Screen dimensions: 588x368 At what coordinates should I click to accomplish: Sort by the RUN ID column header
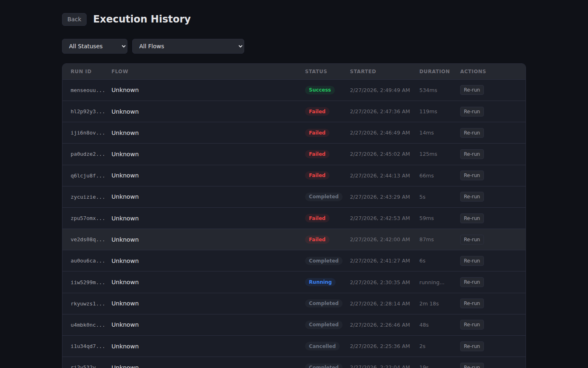coord(81,71)
